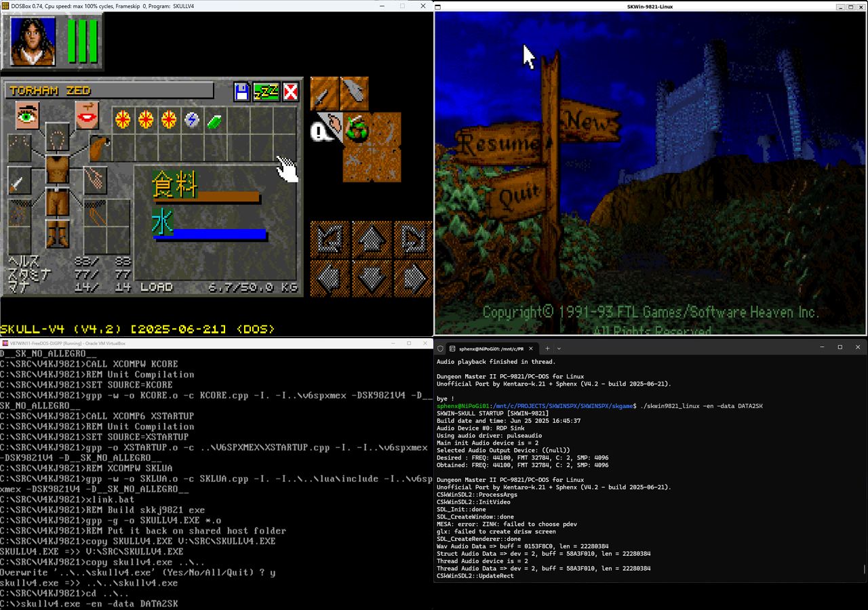Viewport: 868px width, 610px height.
Task: Click the save game floppy disk icon
Action: 242,91
